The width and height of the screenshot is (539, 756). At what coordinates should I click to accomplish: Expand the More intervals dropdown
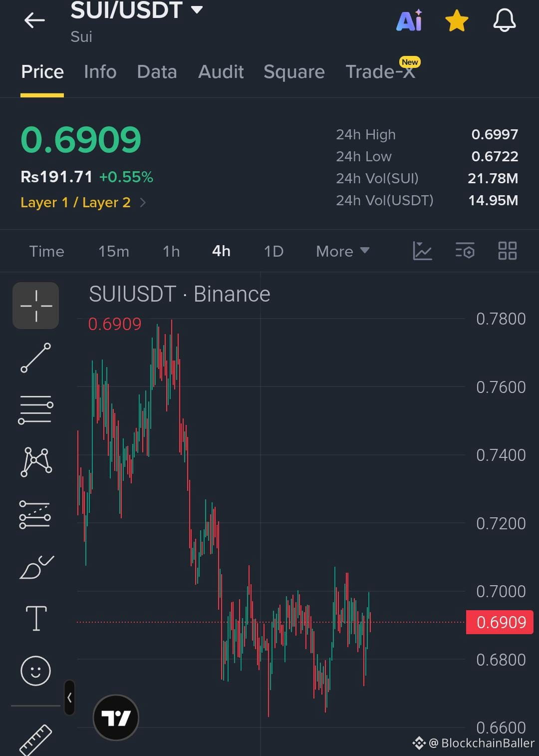[x=342, y=251]
